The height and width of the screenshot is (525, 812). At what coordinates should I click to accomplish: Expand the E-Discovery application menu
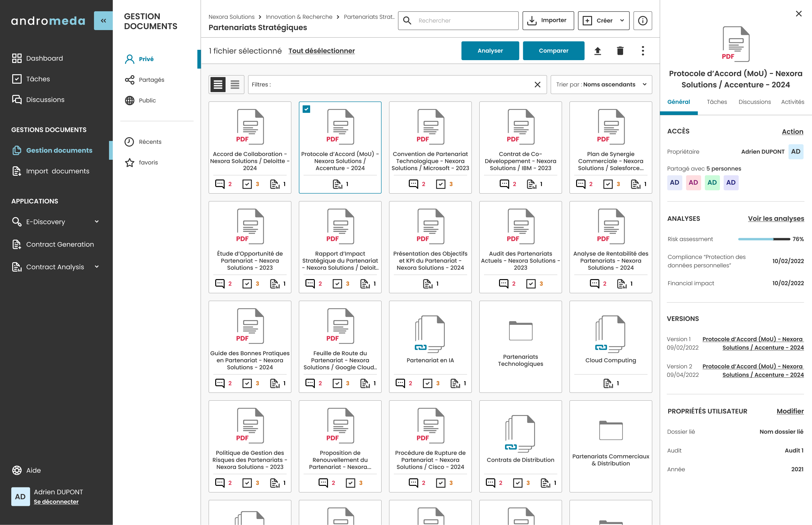tap(55, 221)
